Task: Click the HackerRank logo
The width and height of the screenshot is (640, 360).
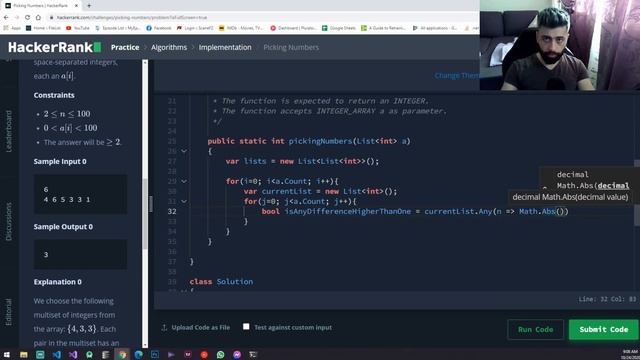Action: 54,47
